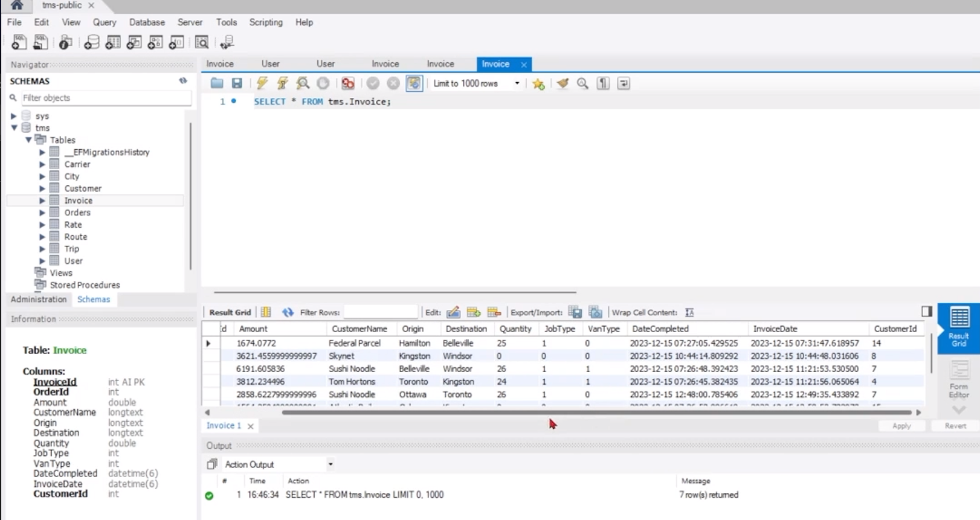Switch to the Administration tab
This screenshot has height=520, width=980.
click(39, 300)
